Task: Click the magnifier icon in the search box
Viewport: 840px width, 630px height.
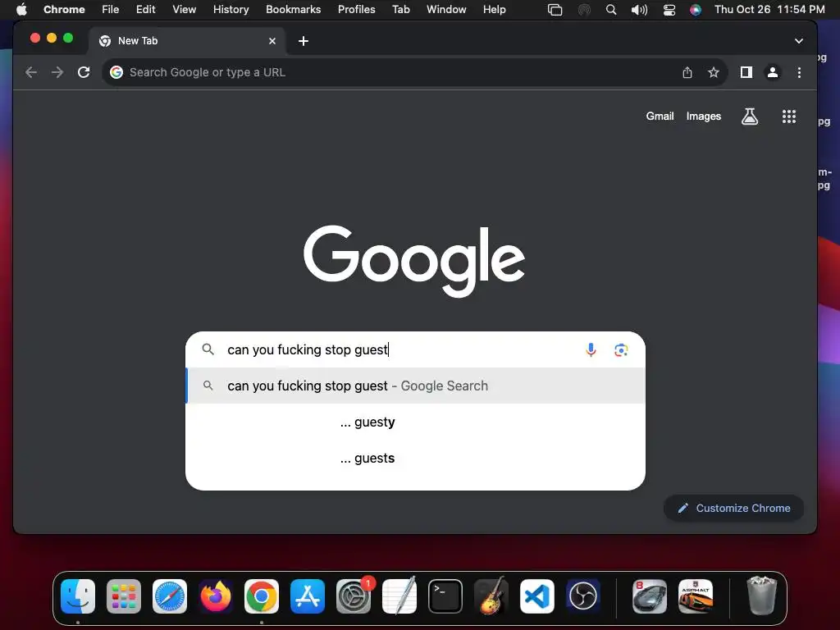Action: 208,349
